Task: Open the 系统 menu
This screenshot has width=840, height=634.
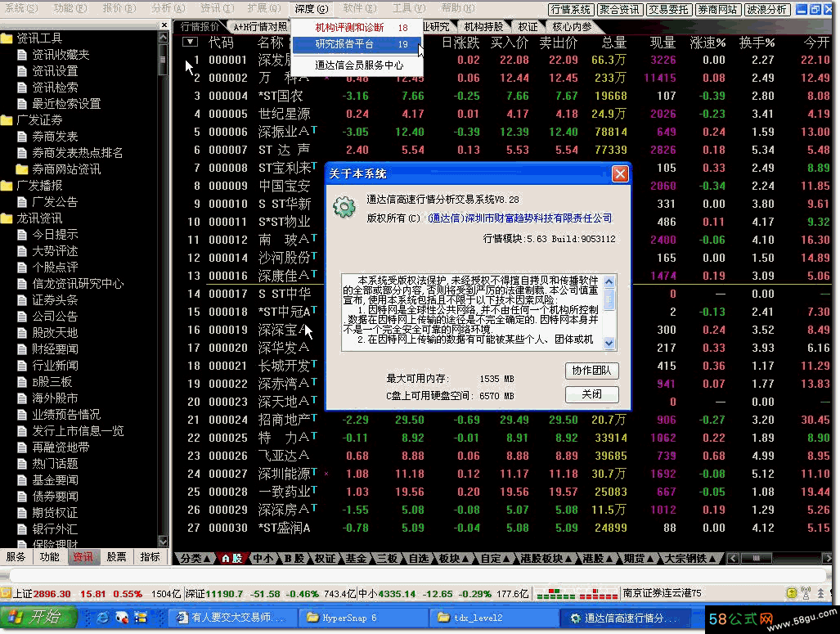Action: pos(21,8)
